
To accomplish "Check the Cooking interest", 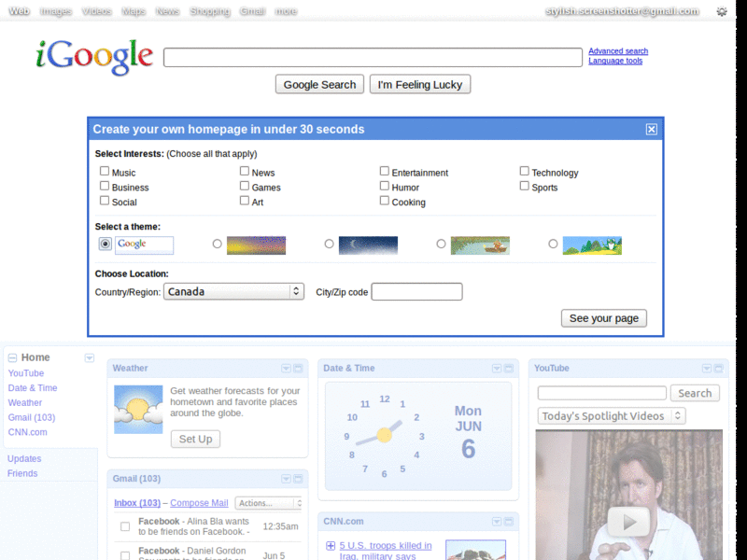I will 385,201.
